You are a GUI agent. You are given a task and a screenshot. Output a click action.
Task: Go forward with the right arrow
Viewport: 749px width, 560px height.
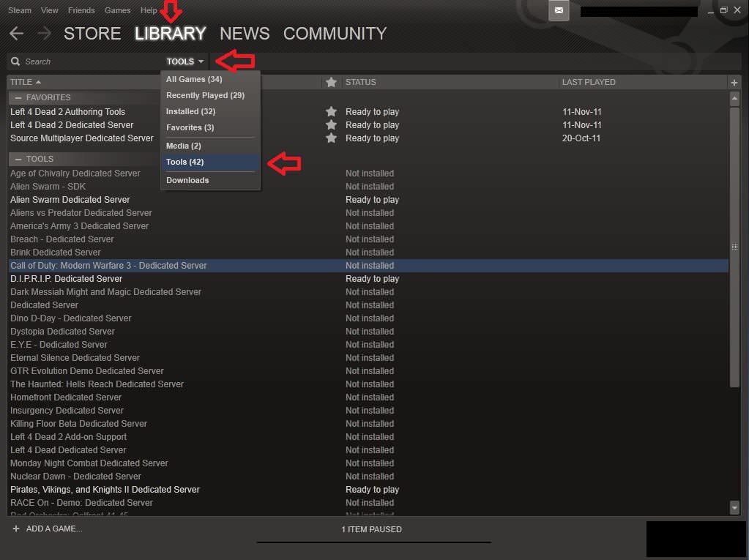pos(44,34)
